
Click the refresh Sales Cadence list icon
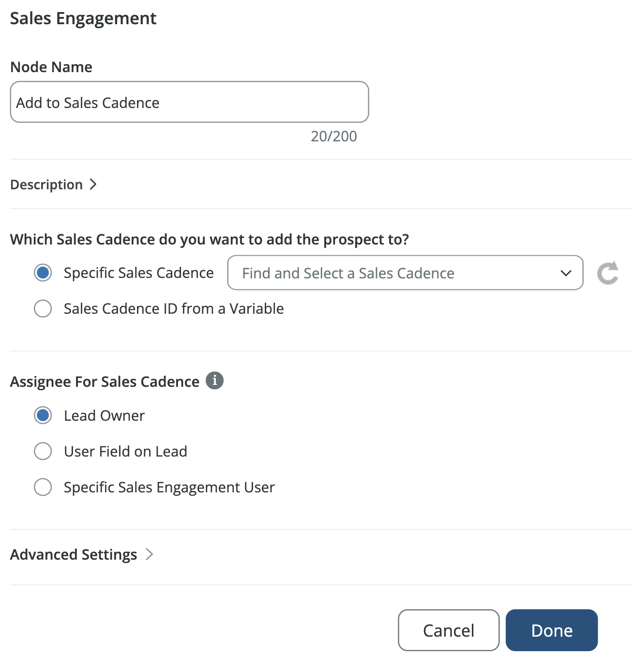[x=608, y=273]
